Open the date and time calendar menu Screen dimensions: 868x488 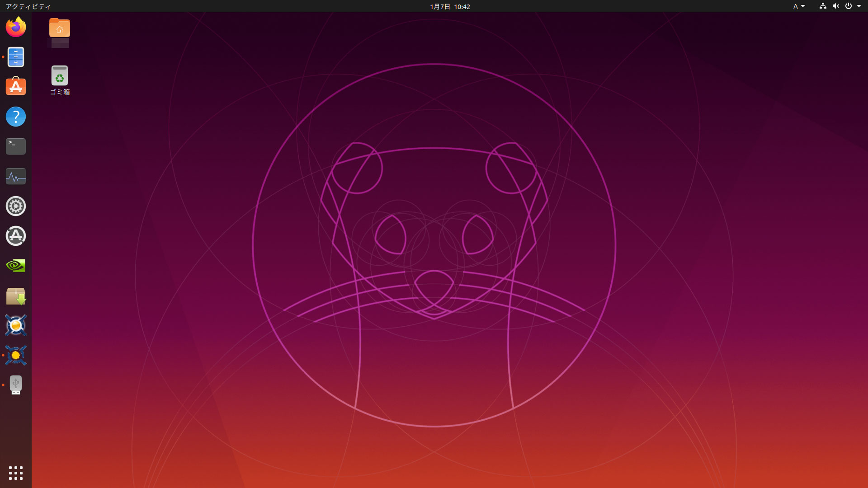450,6
